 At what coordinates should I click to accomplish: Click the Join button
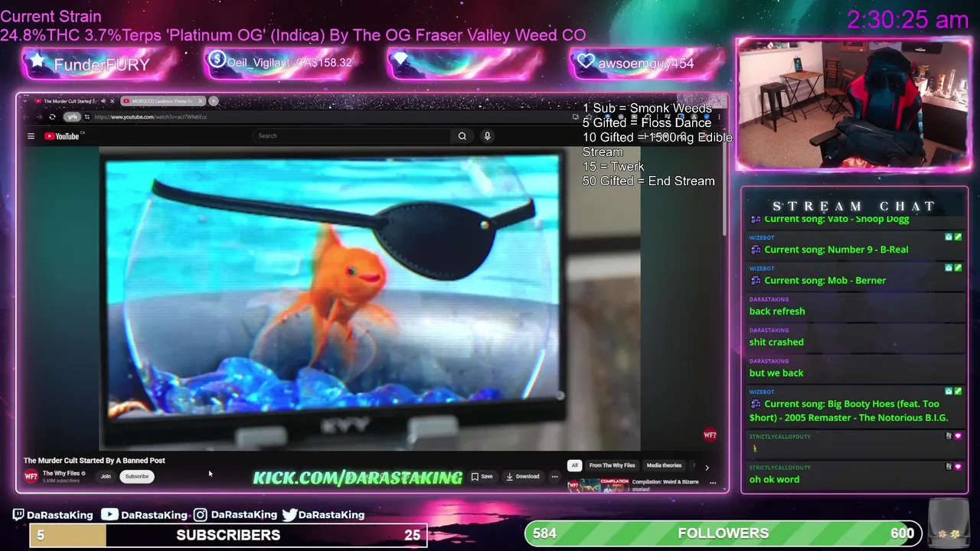pyautogui.click(x=106, y=477)
